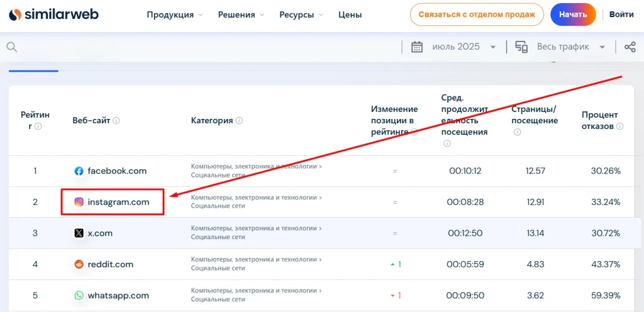
Task: Click info icon next to Процент отказов
Action: tap(619, 126)
